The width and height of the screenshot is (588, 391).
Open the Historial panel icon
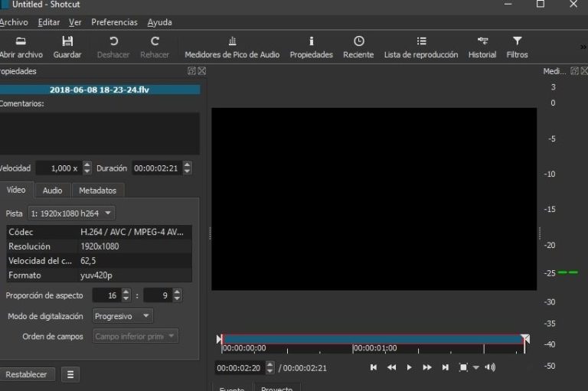482,41
